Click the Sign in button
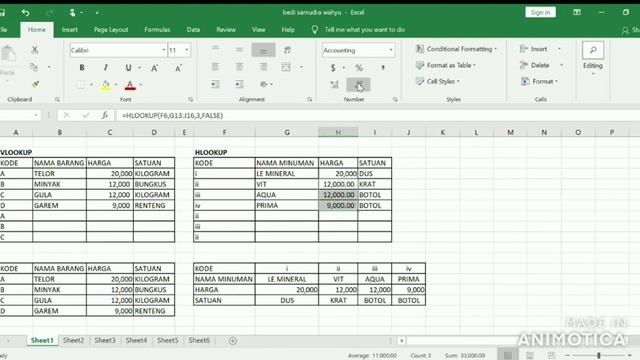Viewport: 640px width, 360px height. [540, 12]
